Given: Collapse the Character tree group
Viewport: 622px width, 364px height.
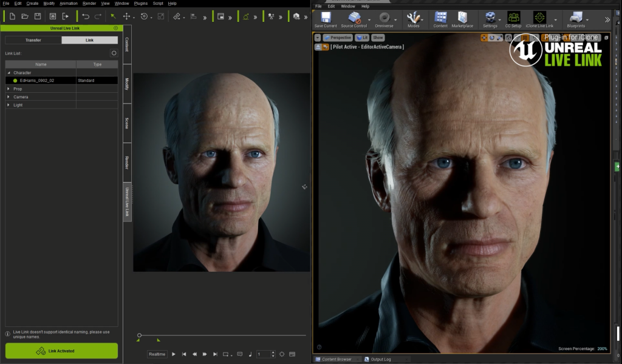Looking at the screenshot, I should [9, 73].
